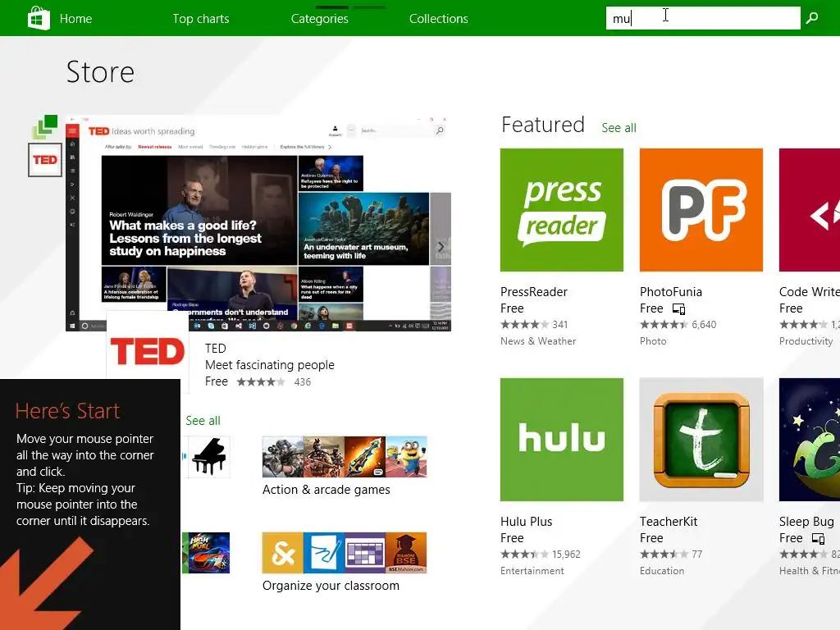Click the armored warrior game thumbnail
This screenshot has height=630, width=840.
coord(324,457)
